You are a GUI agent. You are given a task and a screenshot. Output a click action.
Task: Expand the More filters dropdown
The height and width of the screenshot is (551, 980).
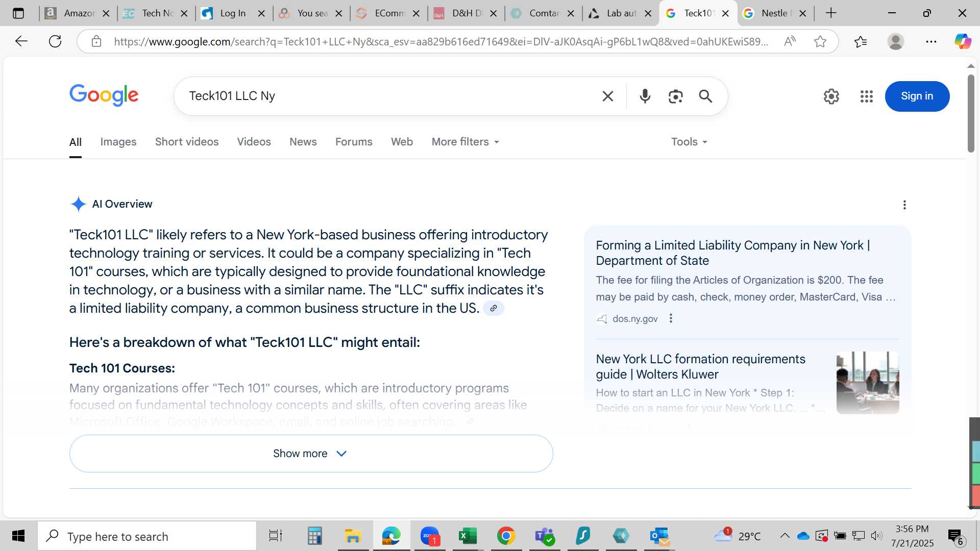(465, 142)
